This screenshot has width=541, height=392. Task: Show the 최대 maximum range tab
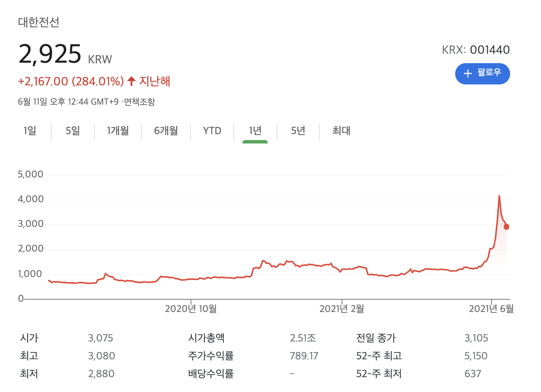[341, 131]
